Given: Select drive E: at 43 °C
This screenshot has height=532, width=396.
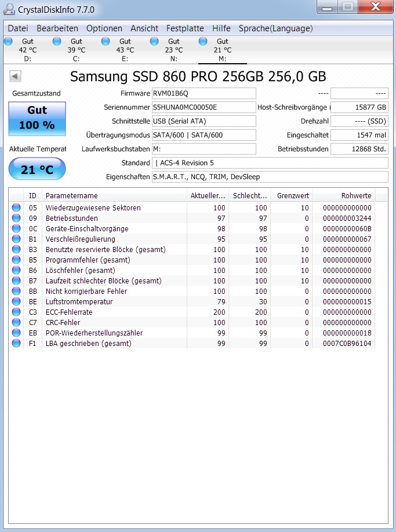Looking at the screenshot, I should tap(125, 50).
